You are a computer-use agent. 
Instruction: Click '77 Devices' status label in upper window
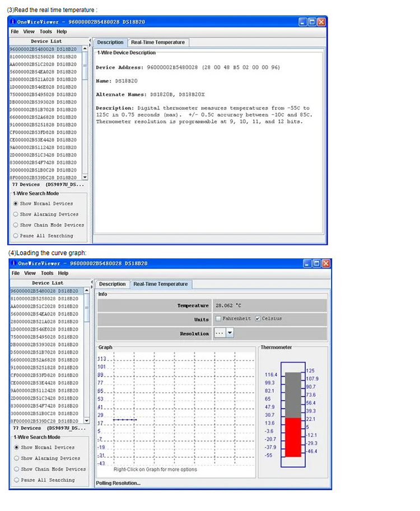(x=26, y=184)
